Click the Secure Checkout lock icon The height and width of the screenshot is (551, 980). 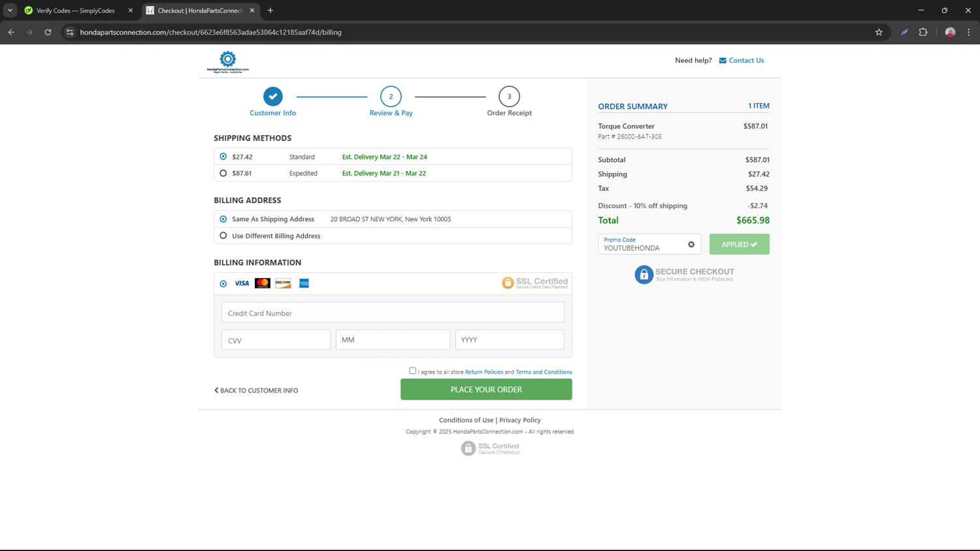click(x=644, y=275)
